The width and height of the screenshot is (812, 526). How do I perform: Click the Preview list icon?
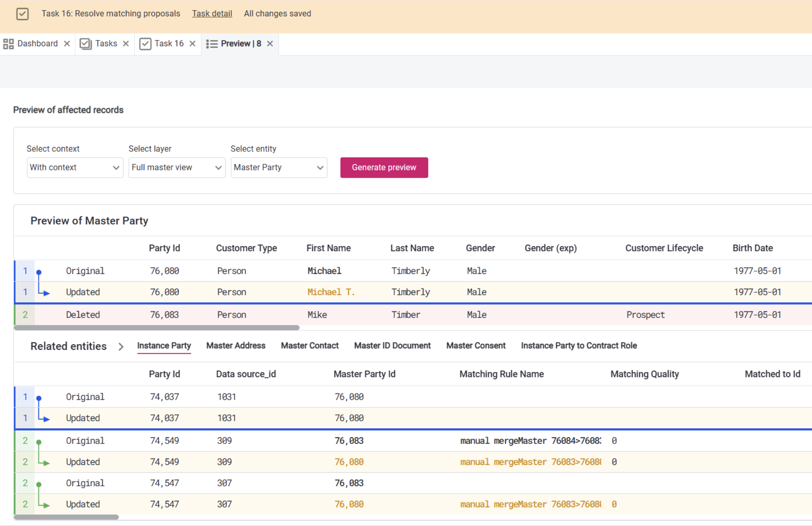pyautogui.click(x=212, y=44)
